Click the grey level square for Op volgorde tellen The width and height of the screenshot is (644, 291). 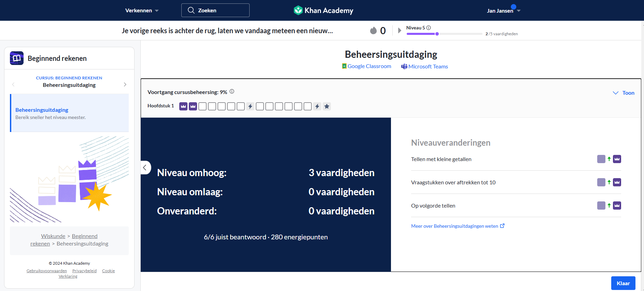(601, 206)
